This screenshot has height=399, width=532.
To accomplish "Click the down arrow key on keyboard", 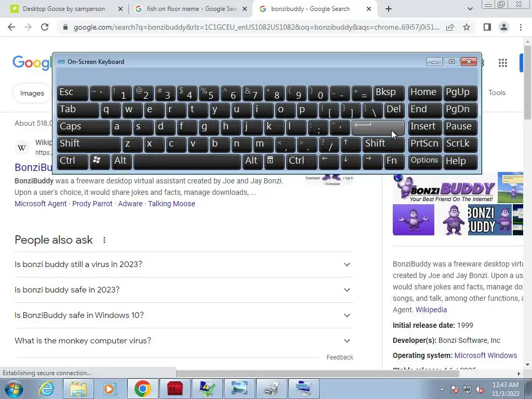I will (x=351, y=161).
